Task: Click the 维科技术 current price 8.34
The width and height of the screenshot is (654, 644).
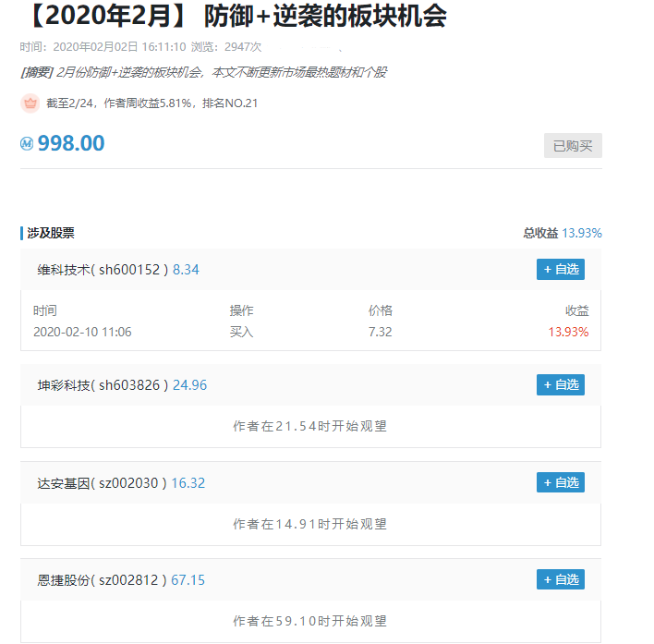Action: pos(186,270)
